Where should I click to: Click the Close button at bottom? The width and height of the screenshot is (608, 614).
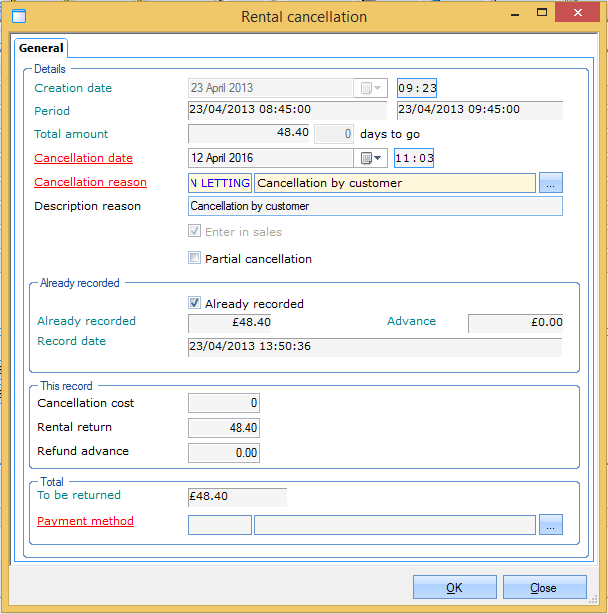544,588
